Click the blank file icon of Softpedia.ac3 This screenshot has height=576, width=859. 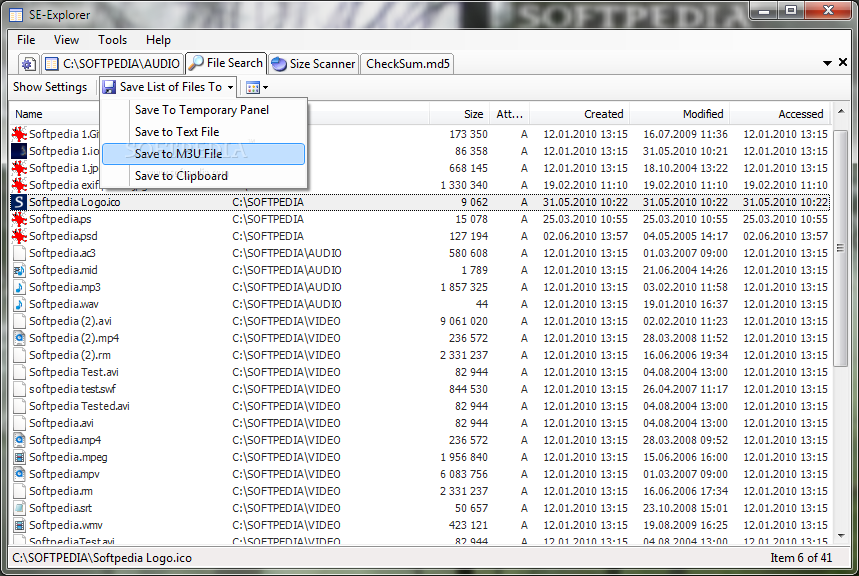pyautogui.click(x=19, y=253)
